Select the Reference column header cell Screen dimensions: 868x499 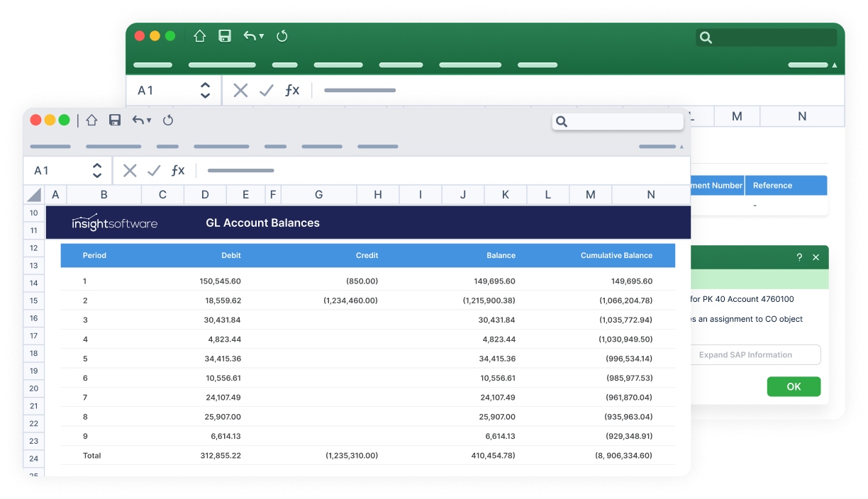click(x=786, y=185)
